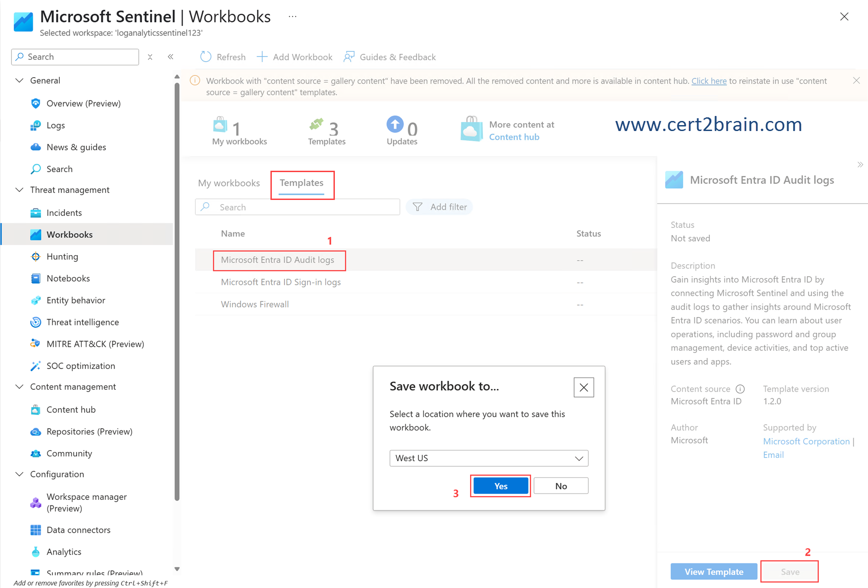
Task: Click Add Workbook toolbar text
Action: click(x=303, y=57)
